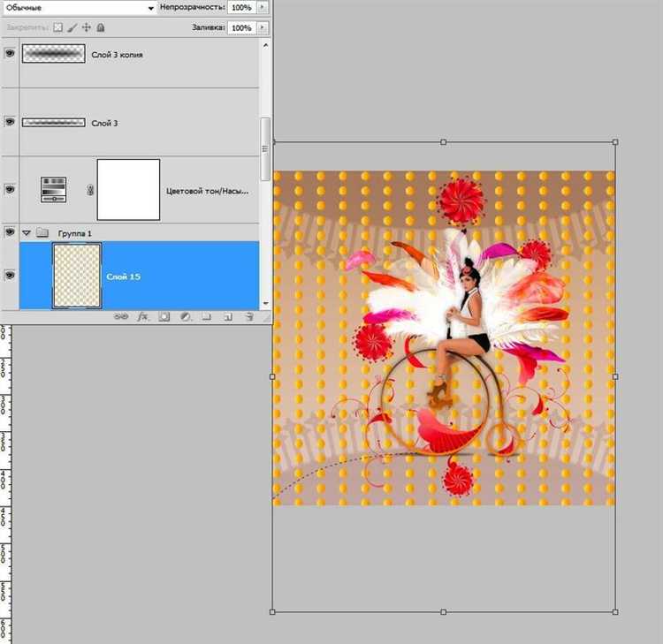Click Hue/Saturation white layer mask thumbnail
Screen dimensions: 663x644
(x=128, y=190)
